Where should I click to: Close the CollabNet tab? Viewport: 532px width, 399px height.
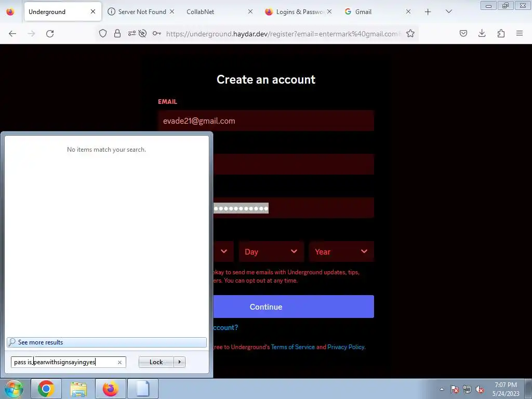[250, 11]
